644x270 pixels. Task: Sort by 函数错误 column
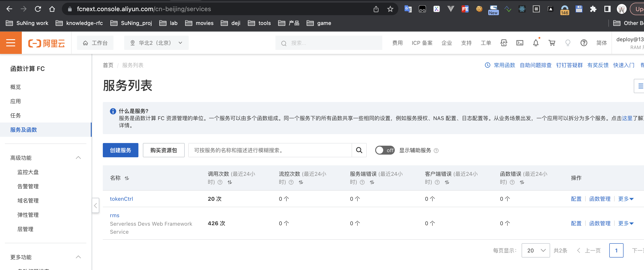coord(522,182)
